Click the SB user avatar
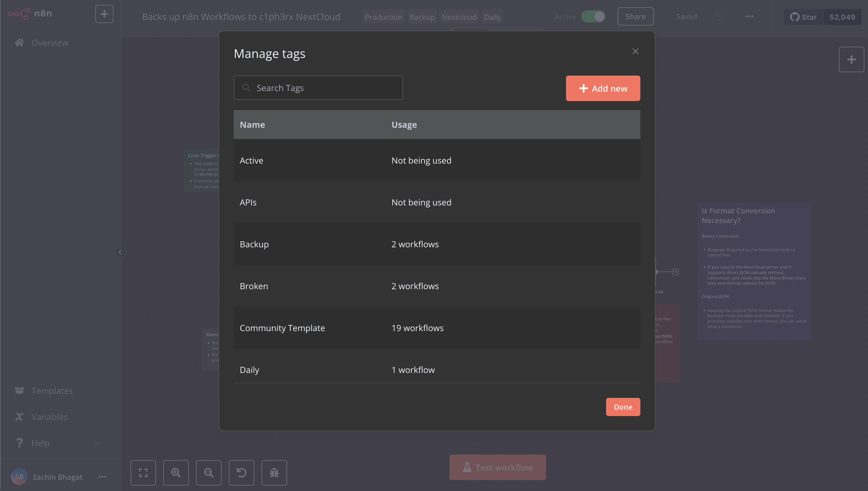The image size is (868, 491). (19, 476)
